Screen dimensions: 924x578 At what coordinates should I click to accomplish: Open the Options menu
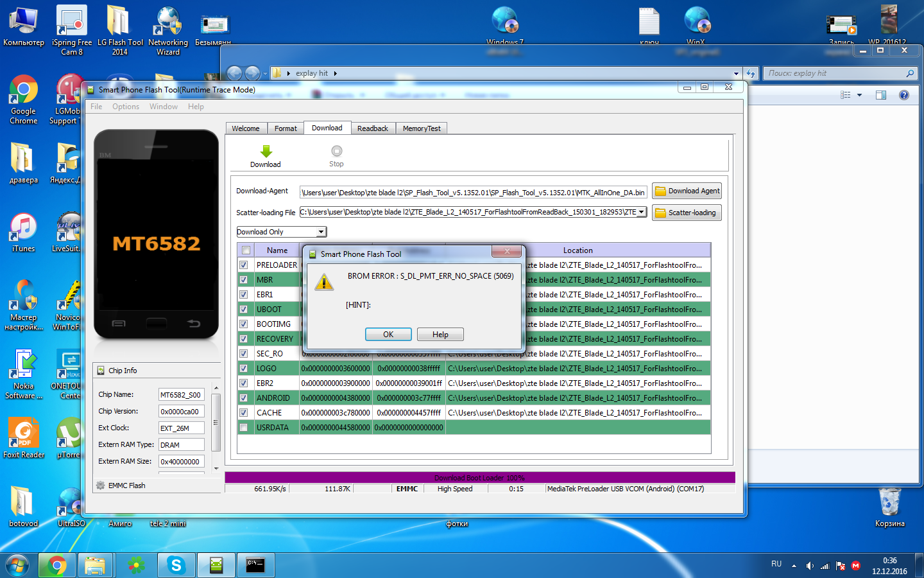point(125,107)
